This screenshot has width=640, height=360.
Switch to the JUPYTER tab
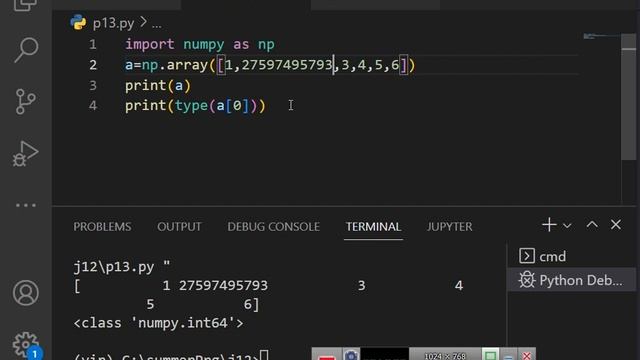tap(449, 227)
